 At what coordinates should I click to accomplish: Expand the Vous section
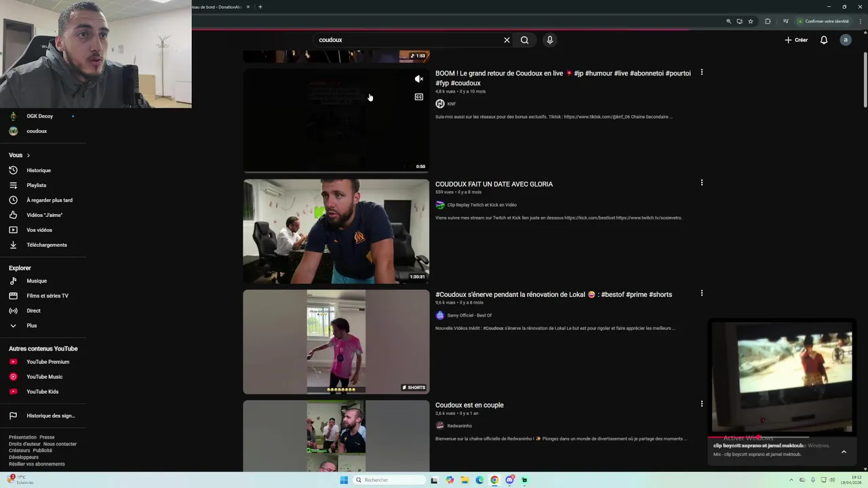point(20,155)
